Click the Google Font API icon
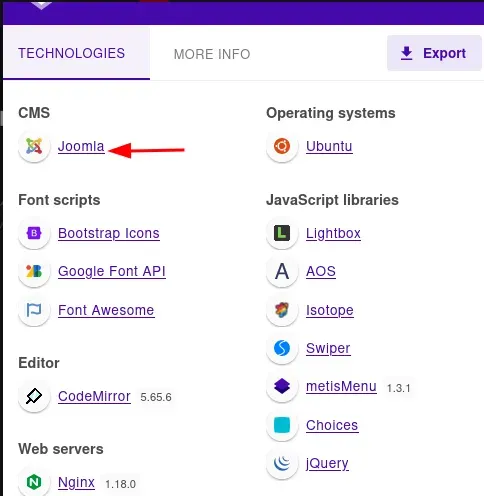The height and width of the screenshot is (496, 484). point(34,271)
